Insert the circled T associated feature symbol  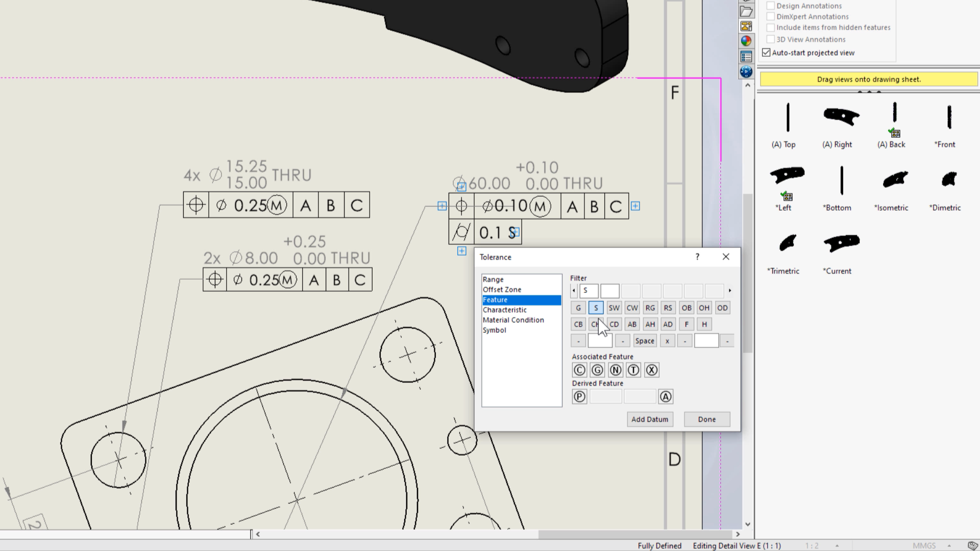pos(633,370)
